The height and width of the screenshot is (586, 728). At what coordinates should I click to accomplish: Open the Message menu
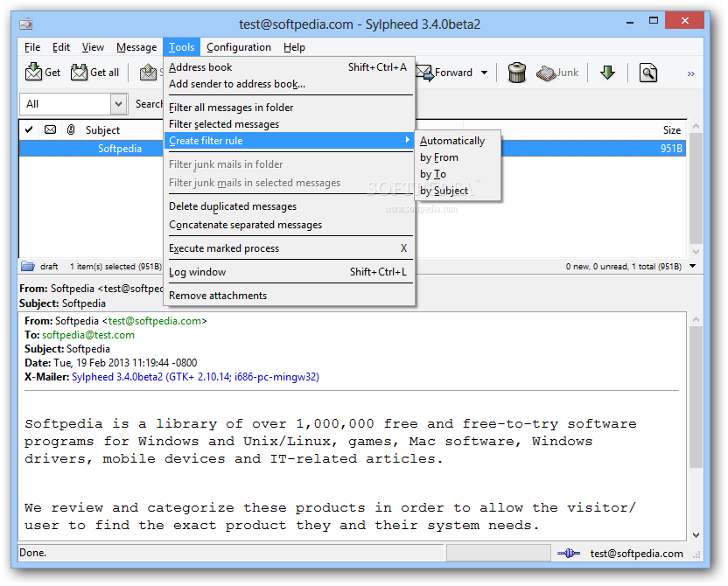tap(136, 47)
